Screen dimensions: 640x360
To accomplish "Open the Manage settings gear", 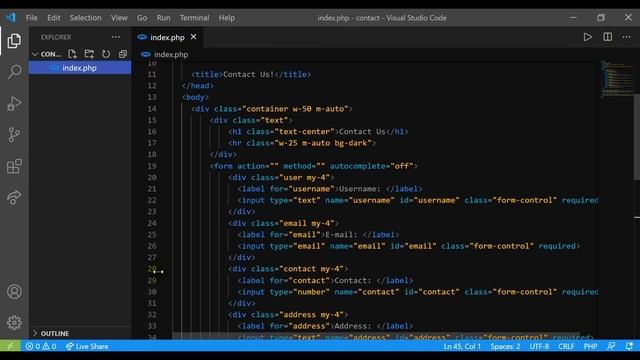I will (x=14, y=323).
